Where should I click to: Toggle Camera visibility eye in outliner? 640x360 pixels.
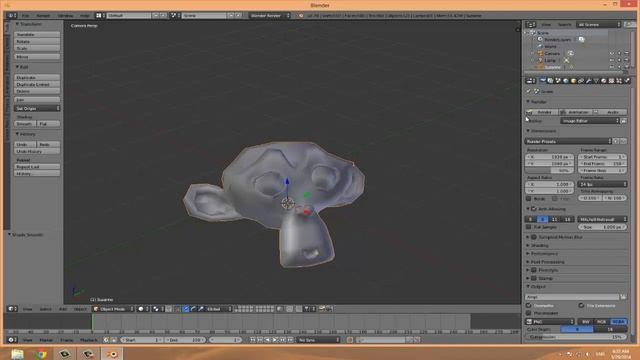611,53
